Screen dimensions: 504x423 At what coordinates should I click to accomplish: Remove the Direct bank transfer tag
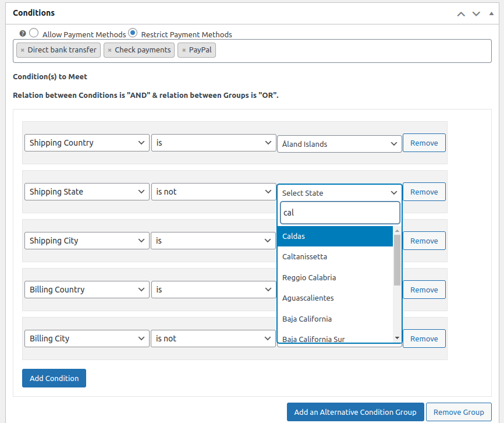pos(23,50)
